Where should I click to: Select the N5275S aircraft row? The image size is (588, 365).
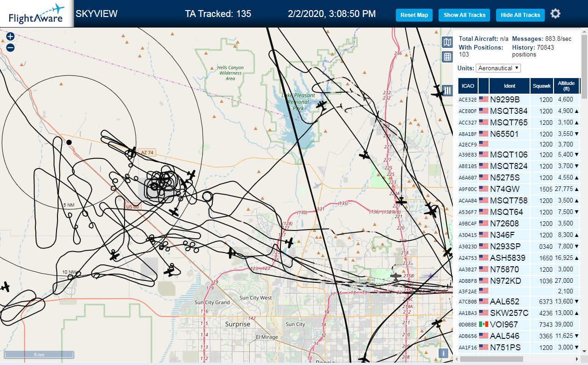coord(519,178)
